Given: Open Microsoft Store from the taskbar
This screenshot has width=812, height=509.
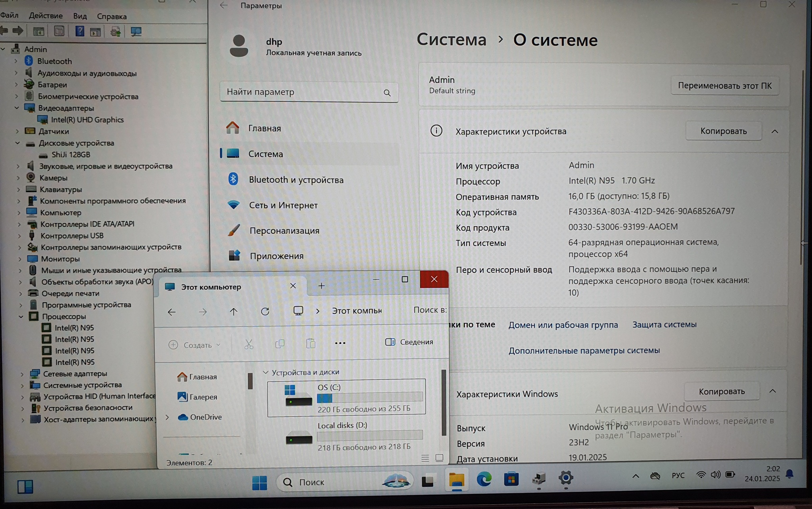Looking at the screenshot, I should click(x=511, y=480).
